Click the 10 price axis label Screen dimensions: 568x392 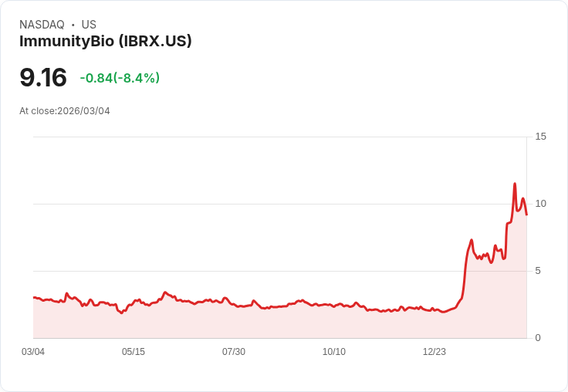(540, 204)
